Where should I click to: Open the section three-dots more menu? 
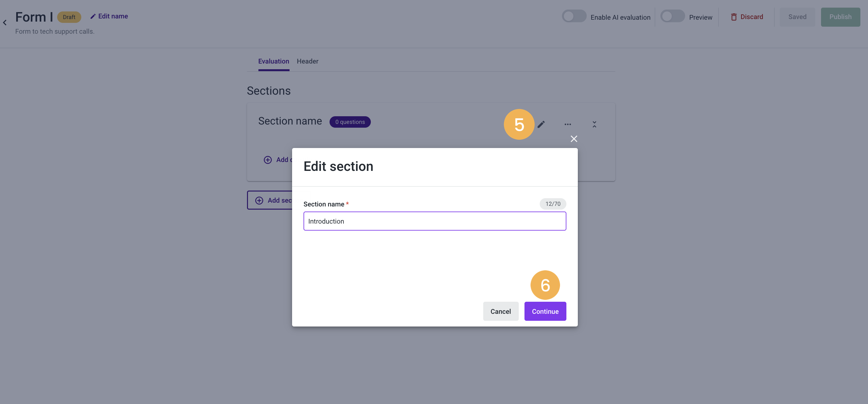point(567,125)
